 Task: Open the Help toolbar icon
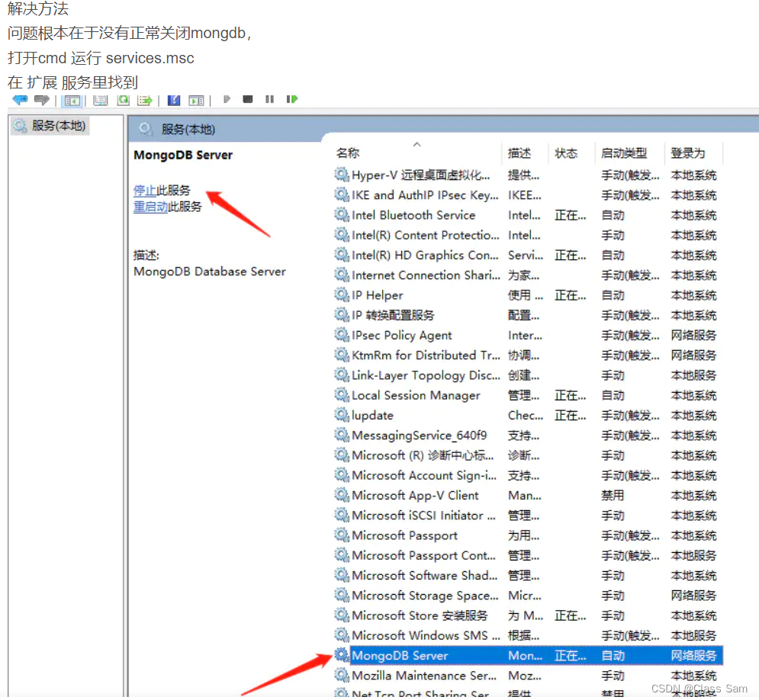point(173,100)
